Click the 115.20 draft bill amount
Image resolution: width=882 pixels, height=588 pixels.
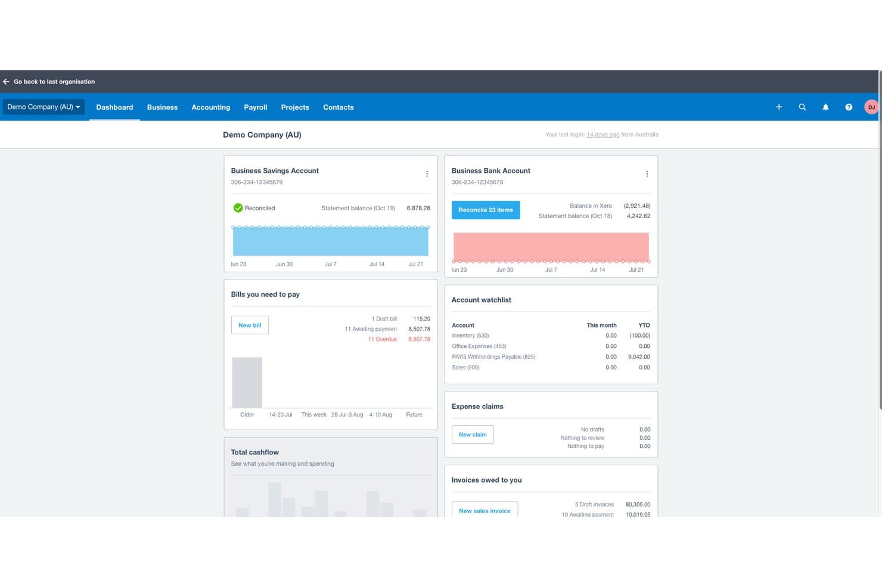pos(421,319)
